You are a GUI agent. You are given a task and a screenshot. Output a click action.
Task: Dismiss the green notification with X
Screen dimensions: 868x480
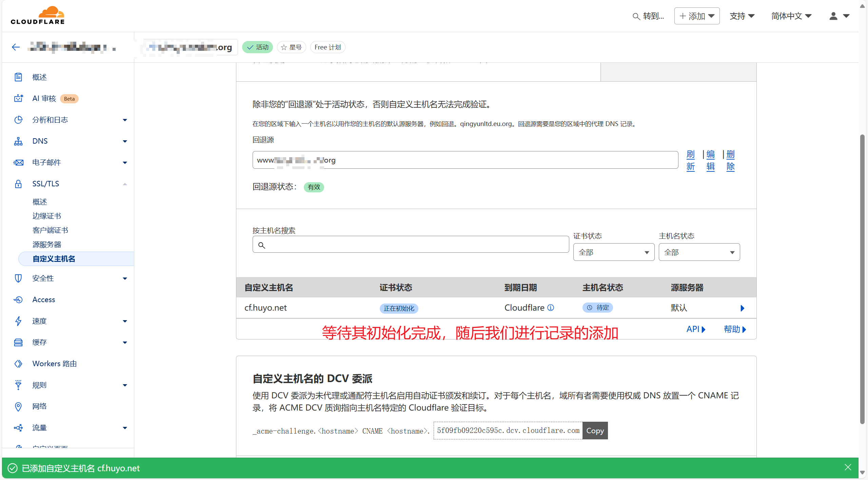click(848, 467)
